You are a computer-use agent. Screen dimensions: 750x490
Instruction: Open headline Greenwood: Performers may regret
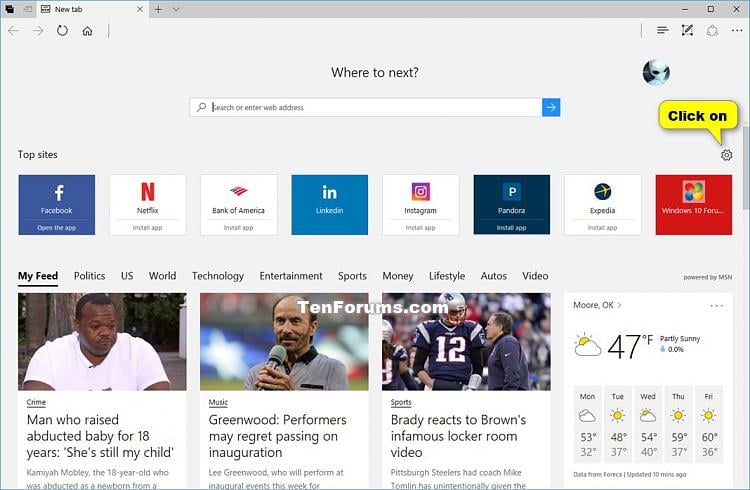tap(277, 436)
